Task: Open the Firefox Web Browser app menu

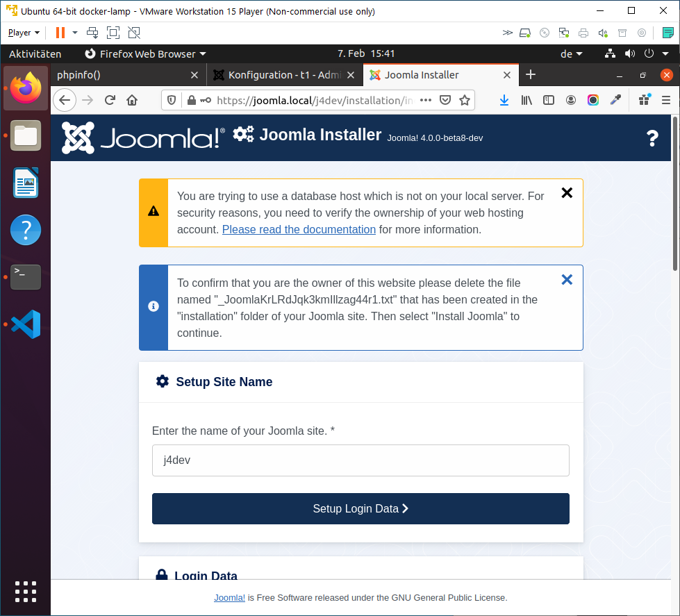Action: click(145, 53)
